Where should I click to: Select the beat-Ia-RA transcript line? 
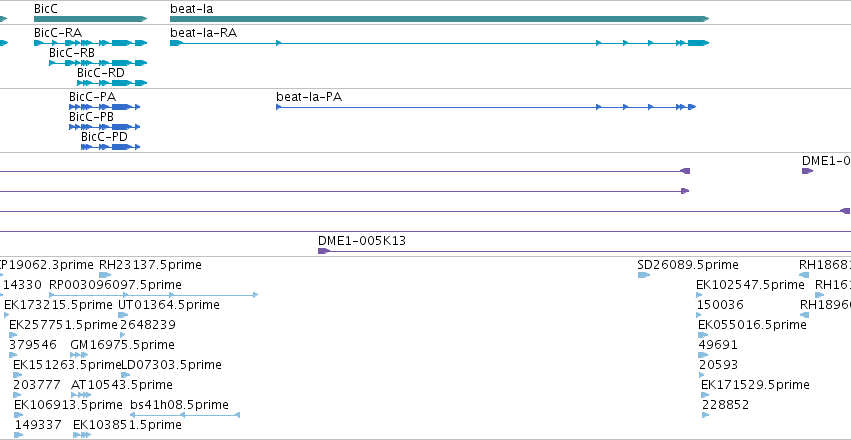click(x=440, y=43)
